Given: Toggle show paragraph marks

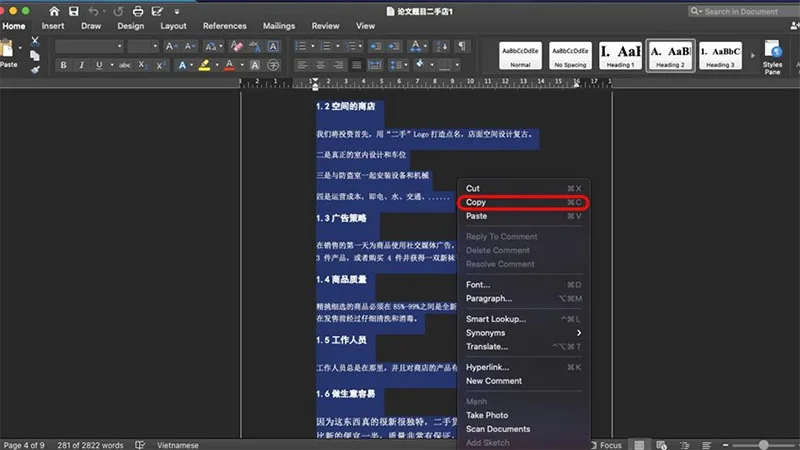Looking at the screenshot, I should click(x=462, y=46).
